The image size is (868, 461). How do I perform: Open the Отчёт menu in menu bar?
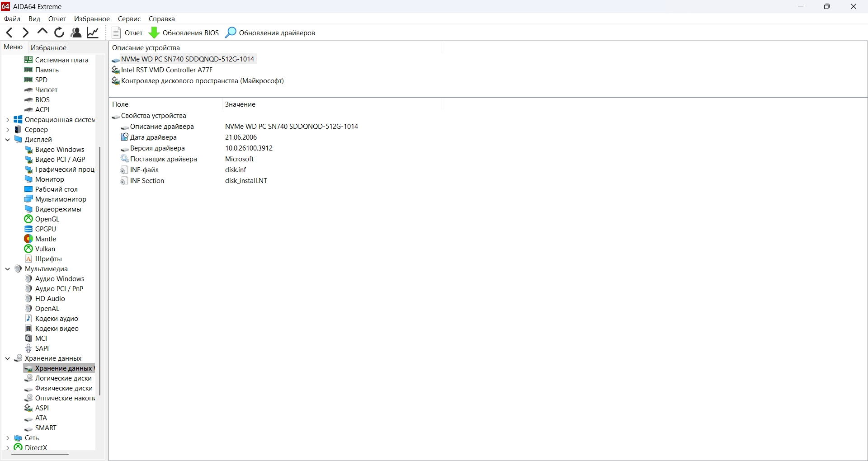57,19
